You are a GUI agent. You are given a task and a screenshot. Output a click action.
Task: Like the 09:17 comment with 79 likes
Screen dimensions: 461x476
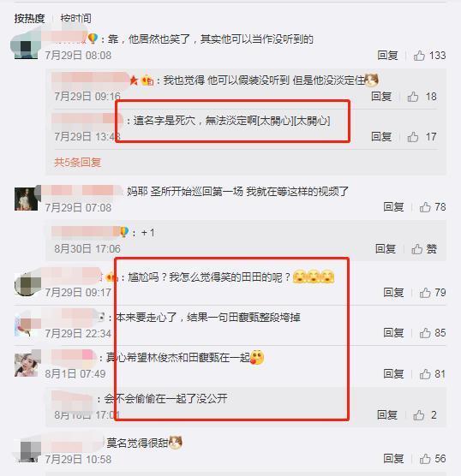pos(425,293)
